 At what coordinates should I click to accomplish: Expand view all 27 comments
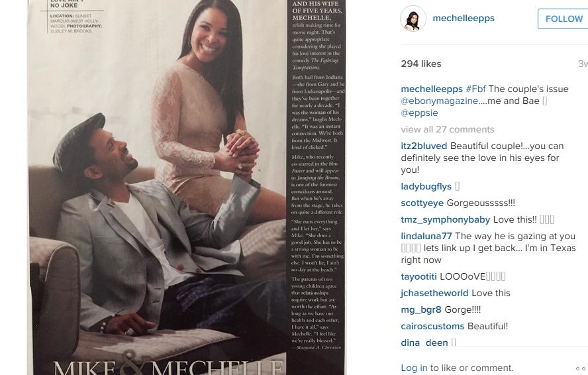click(448, 129)
